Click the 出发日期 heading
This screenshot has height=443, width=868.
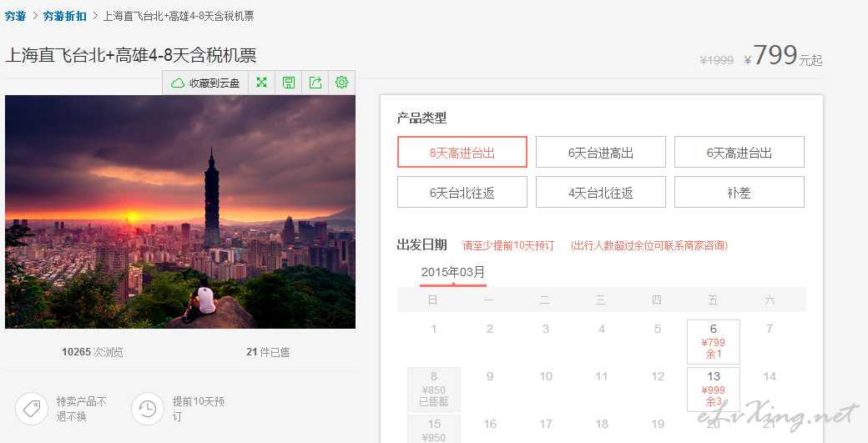(421, 245)
